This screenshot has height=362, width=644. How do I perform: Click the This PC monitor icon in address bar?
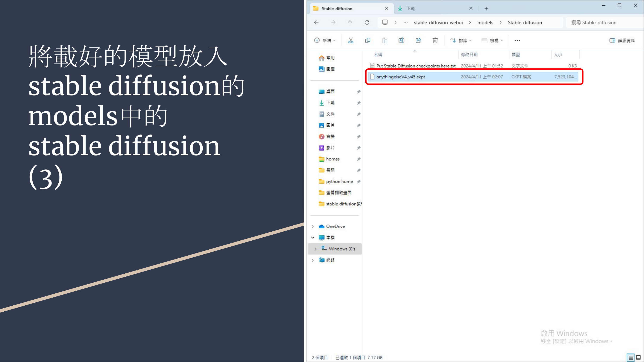[385, 23]
